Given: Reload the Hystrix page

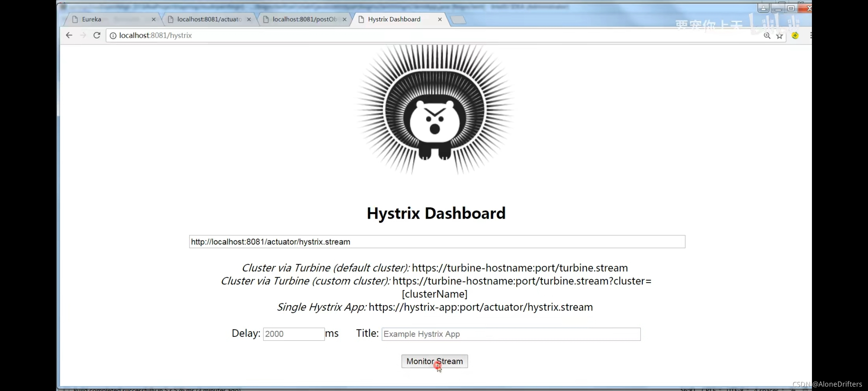Looking at the screenshot, I should [x=97, y=35].
